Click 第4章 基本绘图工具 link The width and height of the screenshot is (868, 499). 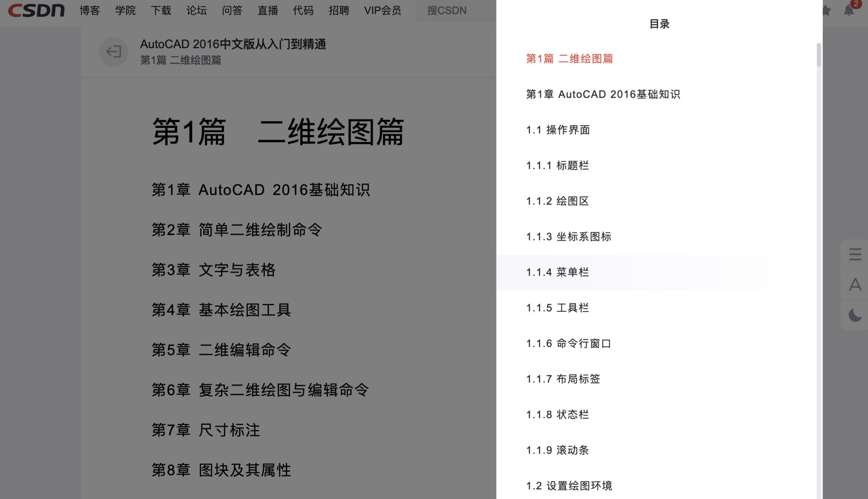coord(221,310)
